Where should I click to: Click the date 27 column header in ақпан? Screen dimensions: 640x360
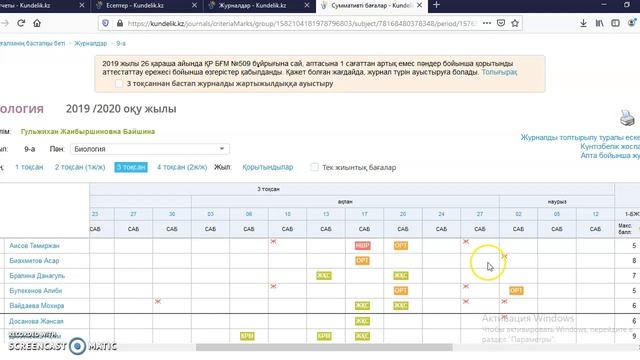(x=480, y=214)
